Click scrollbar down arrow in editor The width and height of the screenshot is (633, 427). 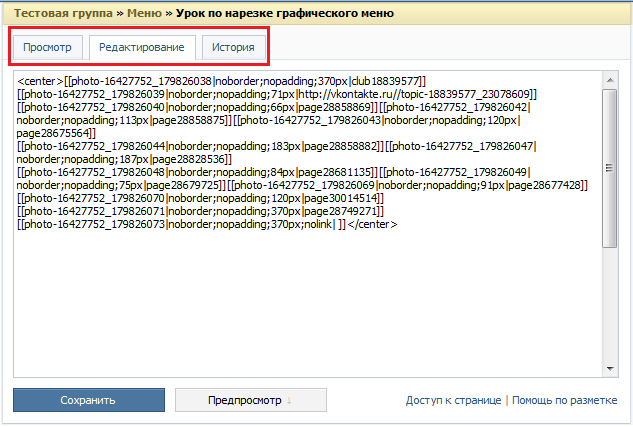pos(610,368)
